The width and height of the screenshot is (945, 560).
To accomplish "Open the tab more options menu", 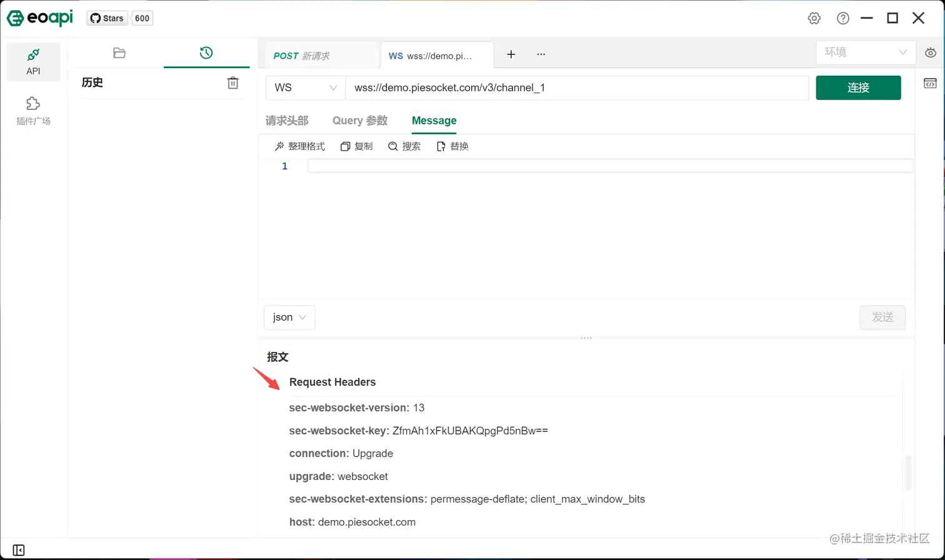I will pos(541,54).
